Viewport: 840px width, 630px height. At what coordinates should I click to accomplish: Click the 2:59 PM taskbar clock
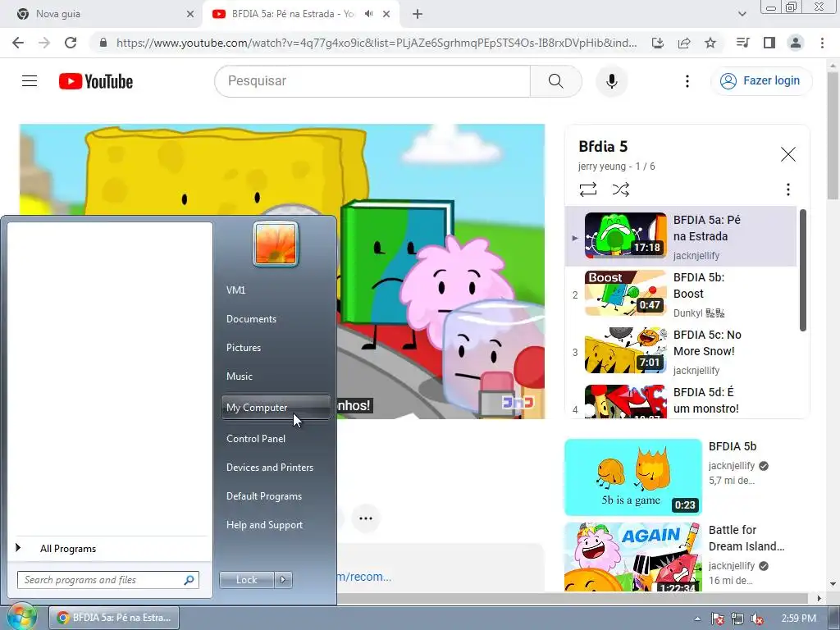pyautogui.click(x=799, y=619)
